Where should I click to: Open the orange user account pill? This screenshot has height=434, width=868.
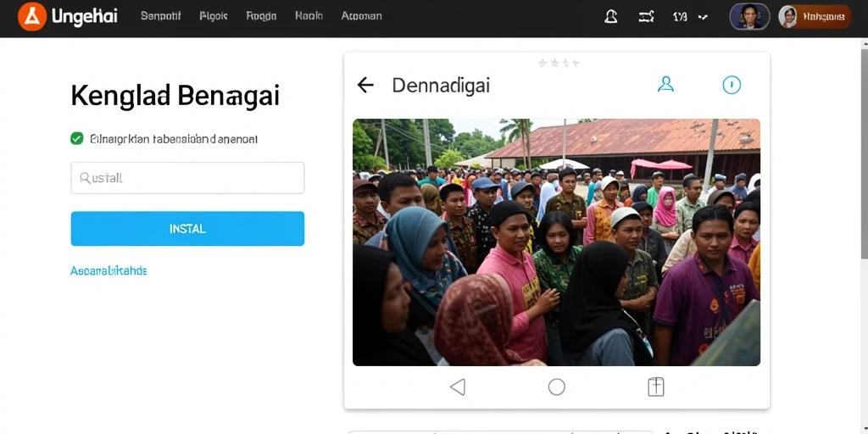click(815, 17)
